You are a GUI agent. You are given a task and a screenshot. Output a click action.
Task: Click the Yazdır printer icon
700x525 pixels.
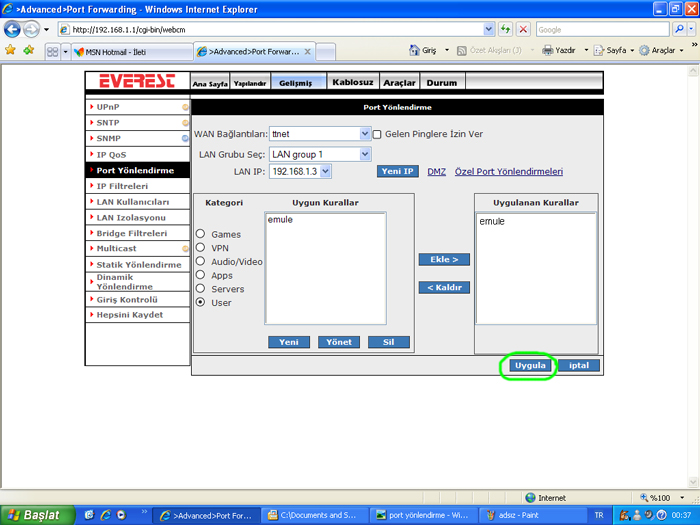(547, 50)
